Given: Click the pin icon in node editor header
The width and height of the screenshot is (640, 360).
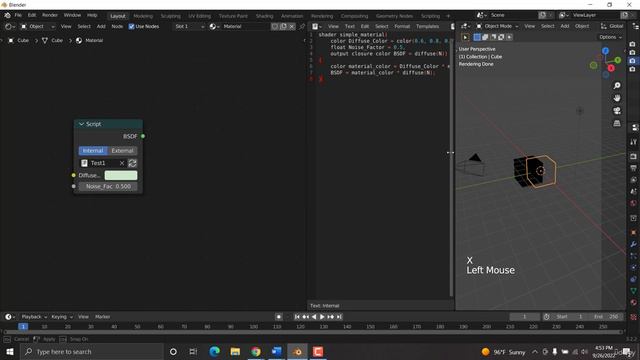Looking at the screenshot, I should click(x=302, y=27).
